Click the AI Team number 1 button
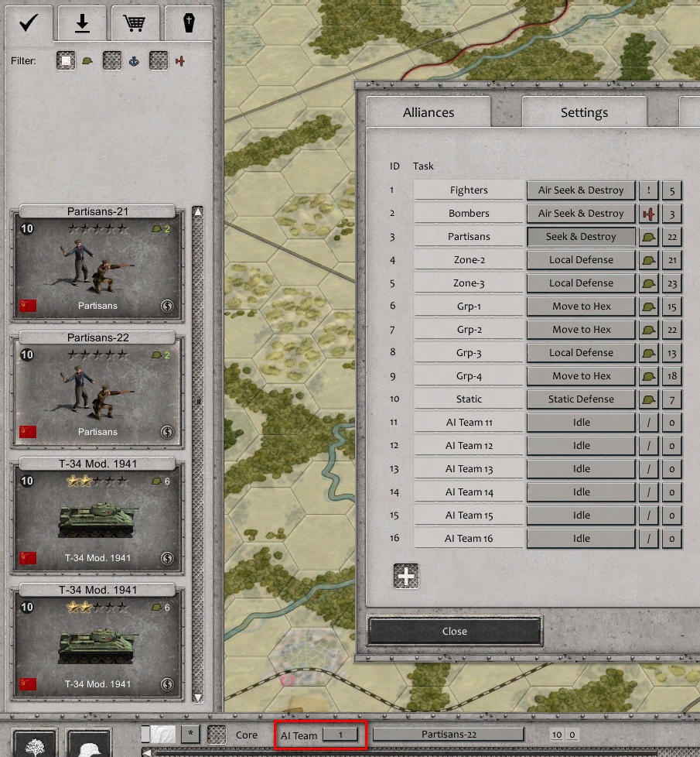Screen dimensions: 700x757 coord(340,735)
